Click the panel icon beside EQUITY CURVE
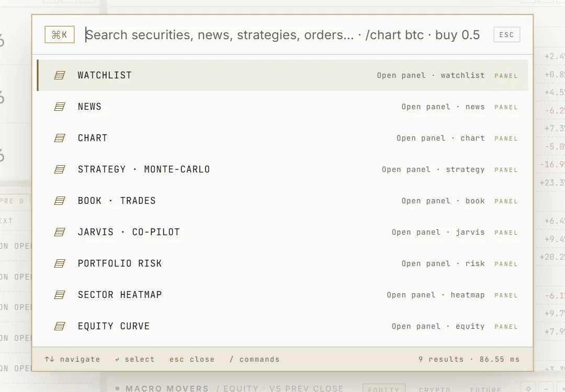This screenshot has width=565, height=392. coord(60,326)
